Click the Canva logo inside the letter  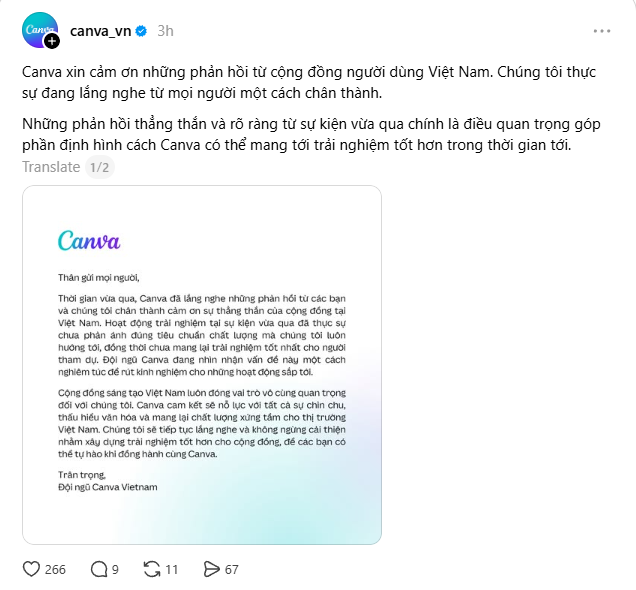coord(89,240)
